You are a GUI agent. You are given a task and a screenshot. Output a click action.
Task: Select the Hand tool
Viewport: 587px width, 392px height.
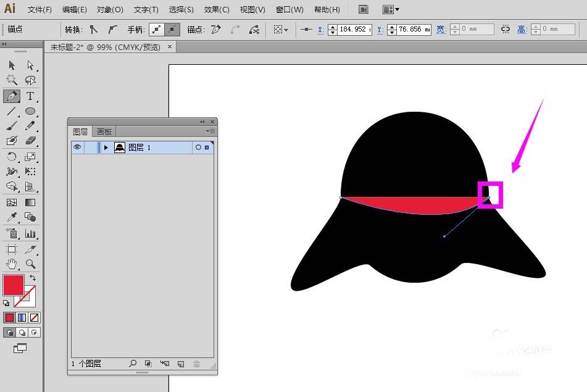coord(12,264)
